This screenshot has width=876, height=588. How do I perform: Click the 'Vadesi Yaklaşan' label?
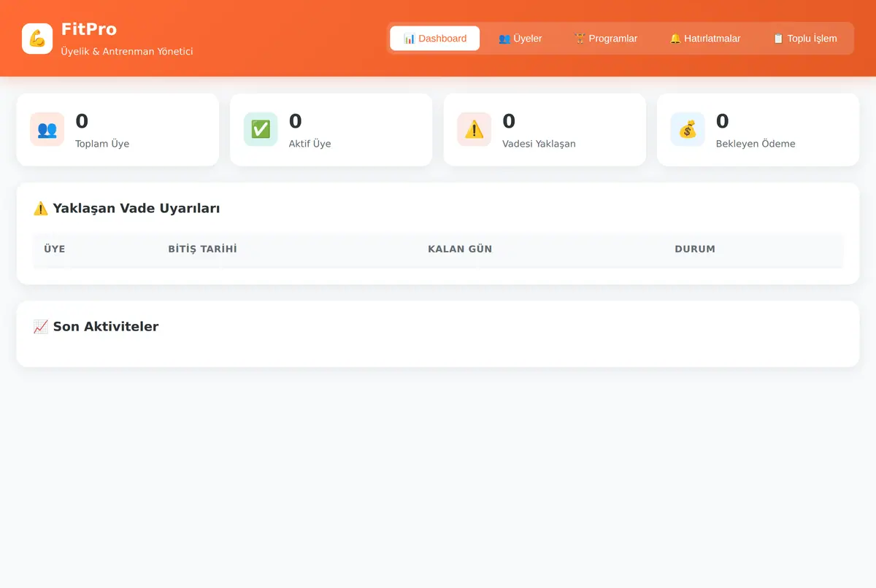(x=539, y=144)
